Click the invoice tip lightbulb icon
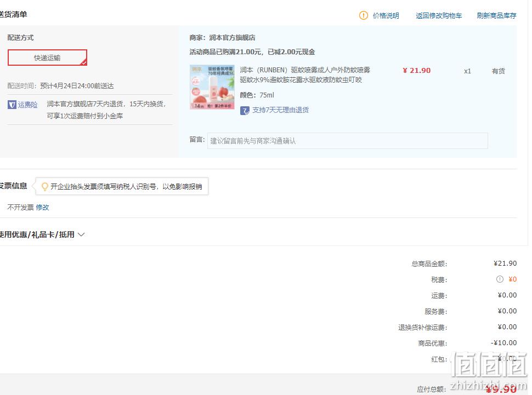 44,186
